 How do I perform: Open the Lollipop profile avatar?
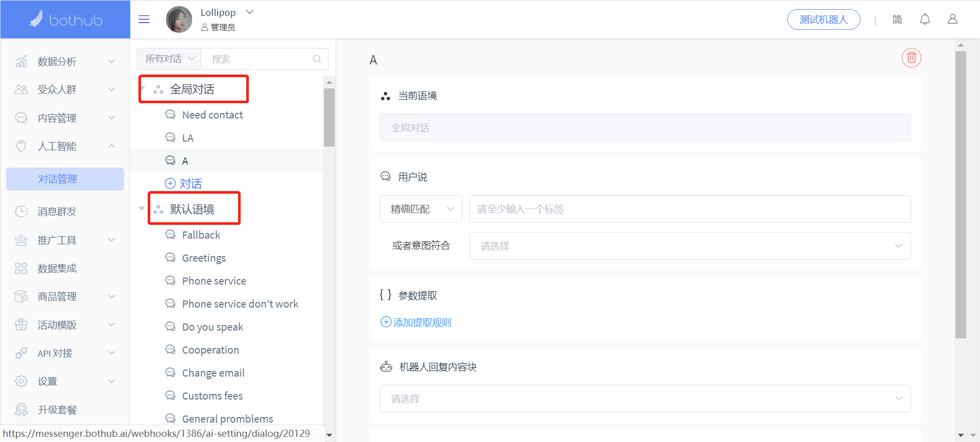tap(179, 19)
